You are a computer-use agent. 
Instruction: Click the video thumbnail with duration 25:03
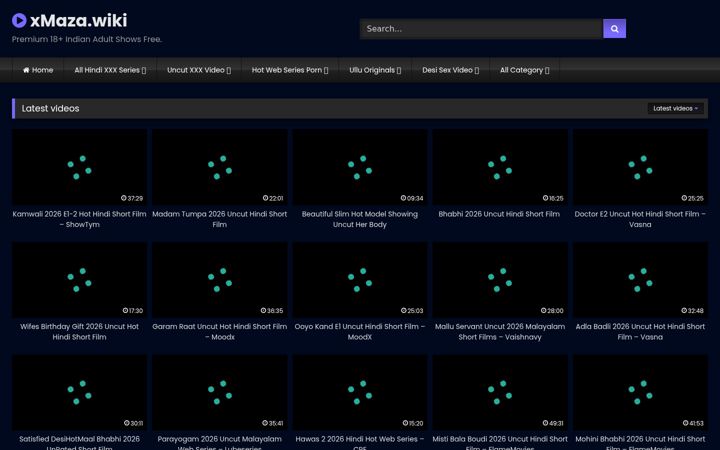pos(360,280)
